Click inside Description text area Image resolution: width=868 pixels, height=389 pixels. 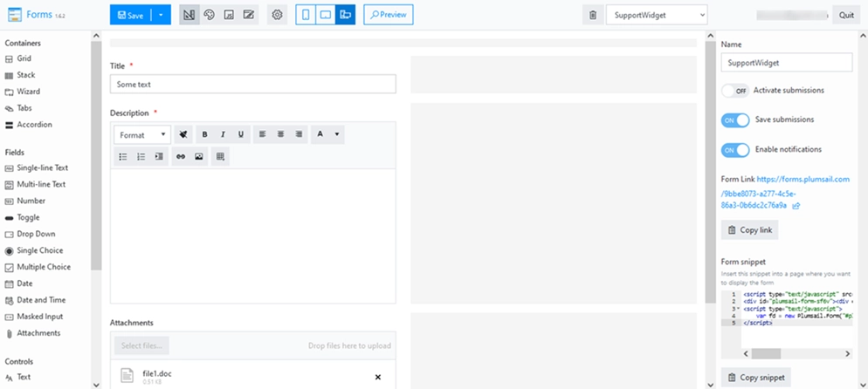click(253, 236)
